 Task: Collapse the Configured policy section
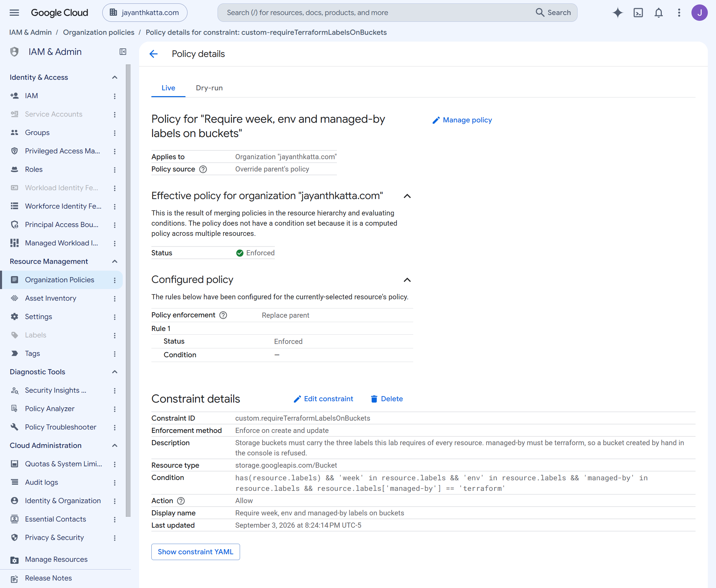(x=407, y=280)
